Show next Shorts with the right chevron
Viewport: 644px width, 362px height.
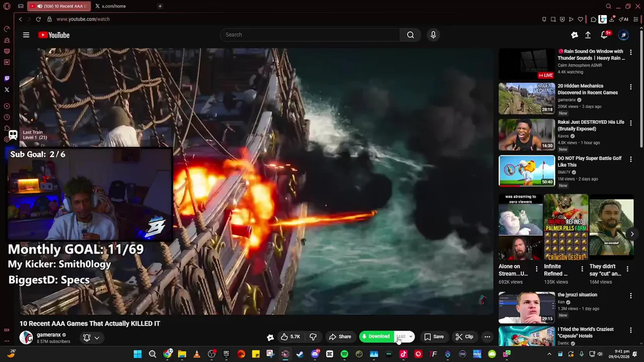tap(632, 234)
